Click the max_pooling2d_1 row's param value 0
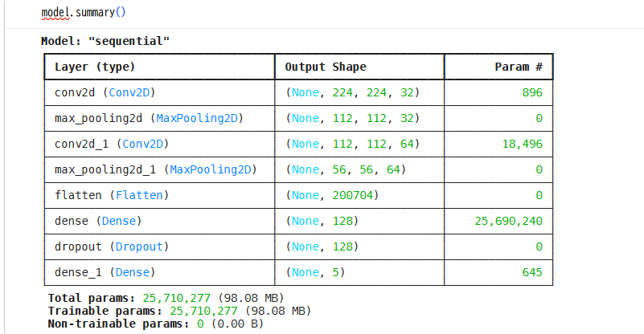 [539, 169]
